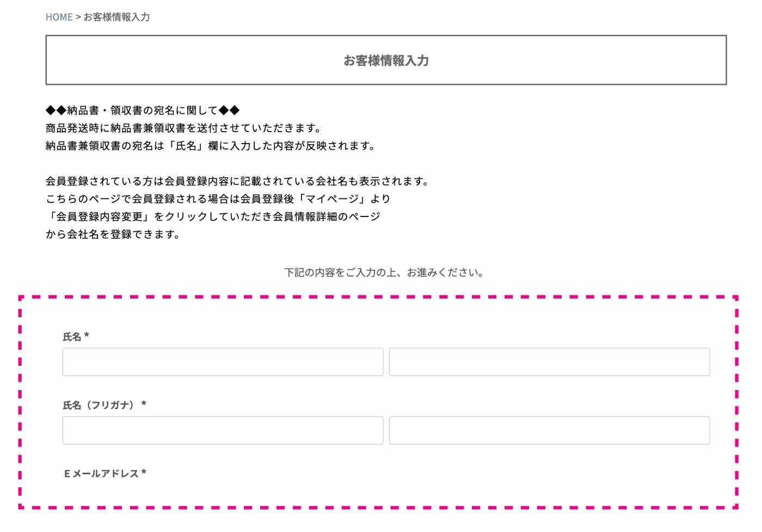Click the breadcrumb separator after HOME
762x532 pixels.
(77, 17)
